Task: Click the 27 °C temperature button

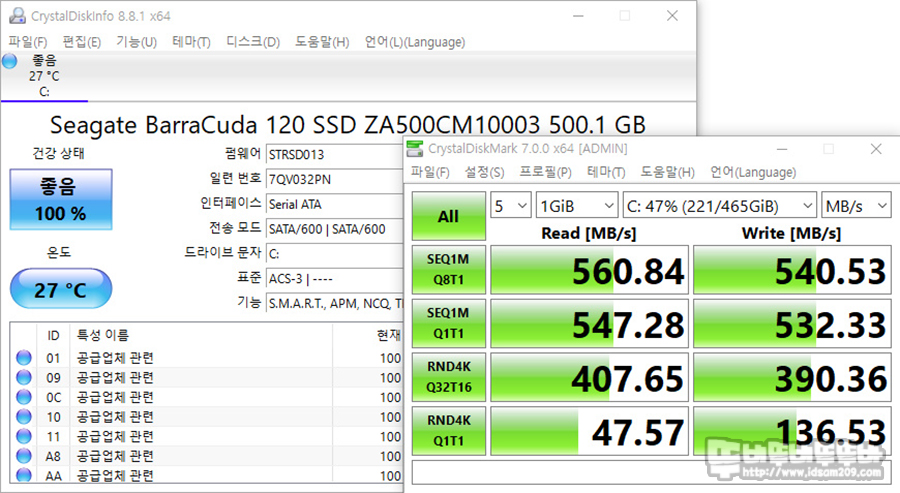Action: (61, 289)
